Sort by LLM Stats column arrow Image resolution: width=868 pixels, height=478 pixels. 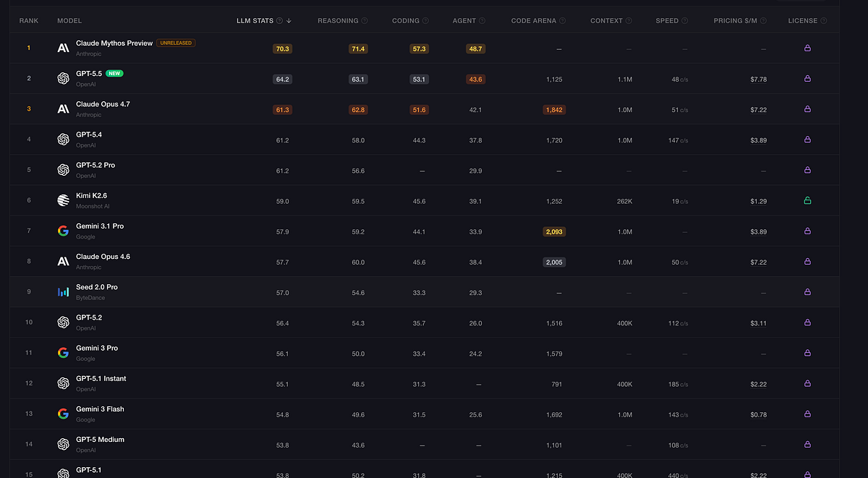(289, 21)
